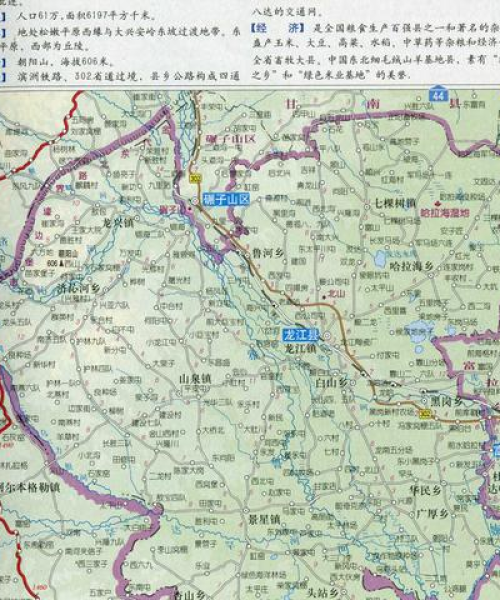The image size is (500, 600).
Task: Select the 济沁河乡 township label
Action: click(78, 288)
